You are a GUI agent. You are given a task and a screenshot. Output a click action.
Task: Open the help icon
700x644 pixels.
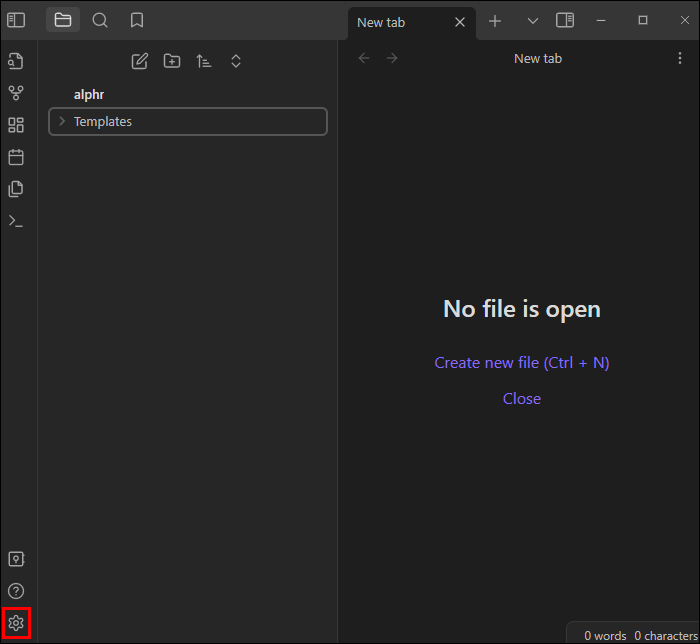pos(16,591)
